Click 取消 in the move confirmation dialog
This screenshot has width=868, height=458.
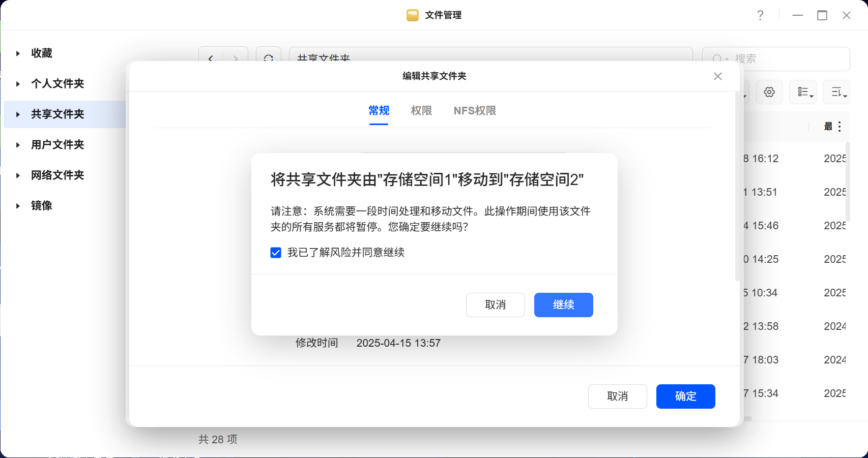click(495, 305)
